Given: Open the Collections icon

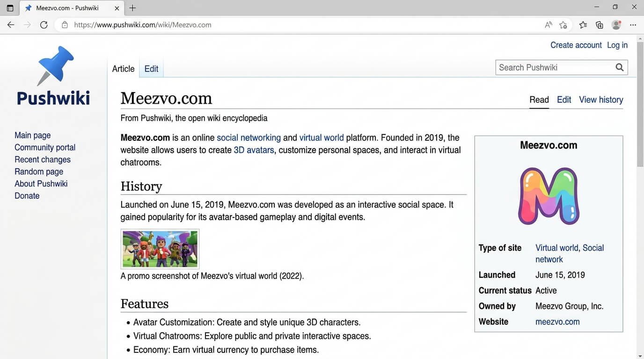Looking at the screenshot, I should (599, 25).
